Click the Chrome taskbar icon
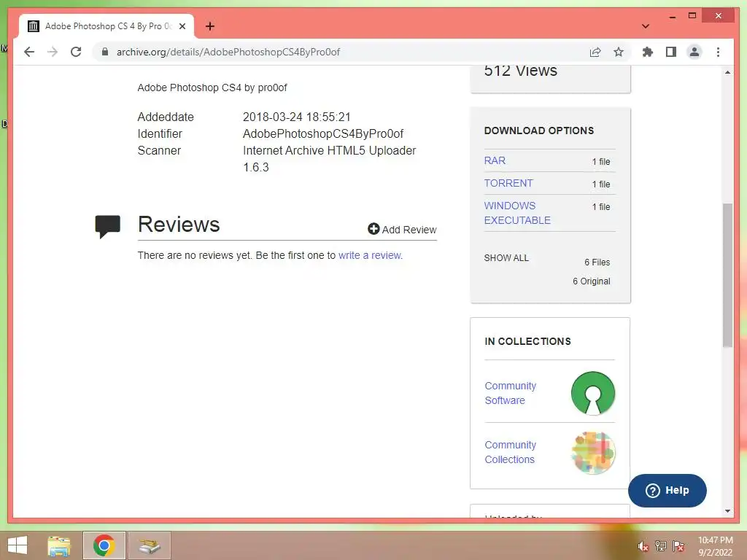This screenshot has height=560, width=747. click(104, 545)
